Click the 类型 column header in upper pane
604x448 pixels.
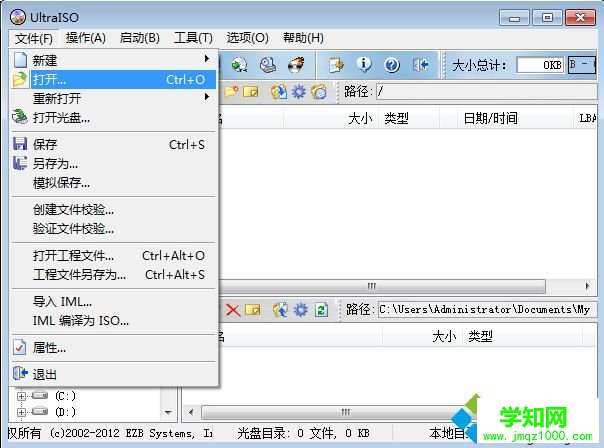click(409, 118)
